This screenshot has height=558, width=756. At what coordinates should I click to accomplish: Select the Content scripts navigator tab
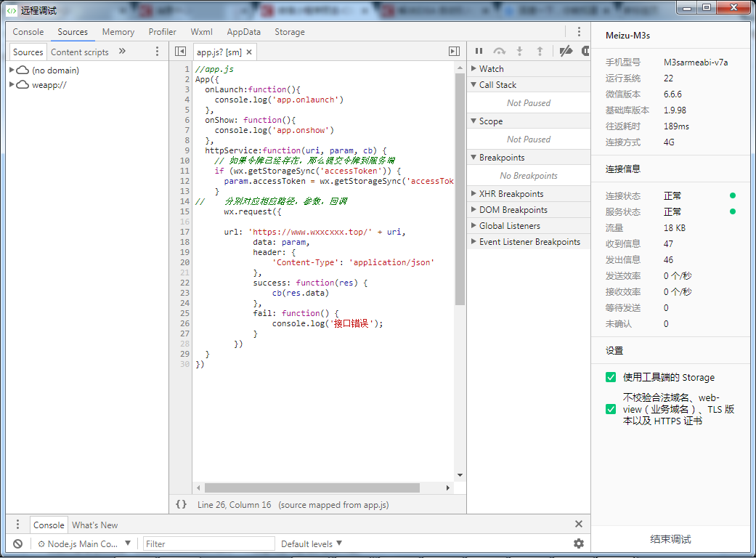(80, 52)
